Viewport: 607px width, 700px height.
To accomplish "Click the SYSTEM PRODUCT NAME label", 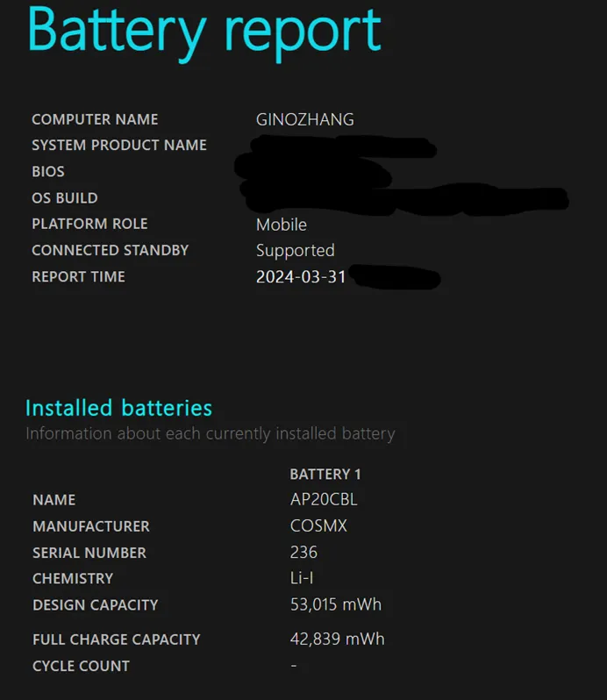I will click(x=118, y=146).
